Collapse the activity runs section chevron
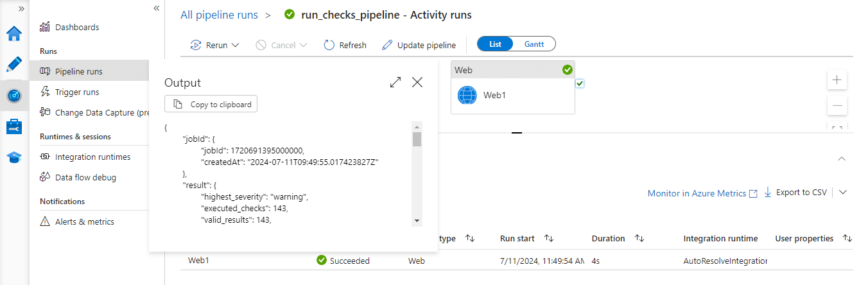 tap(842, 159)
